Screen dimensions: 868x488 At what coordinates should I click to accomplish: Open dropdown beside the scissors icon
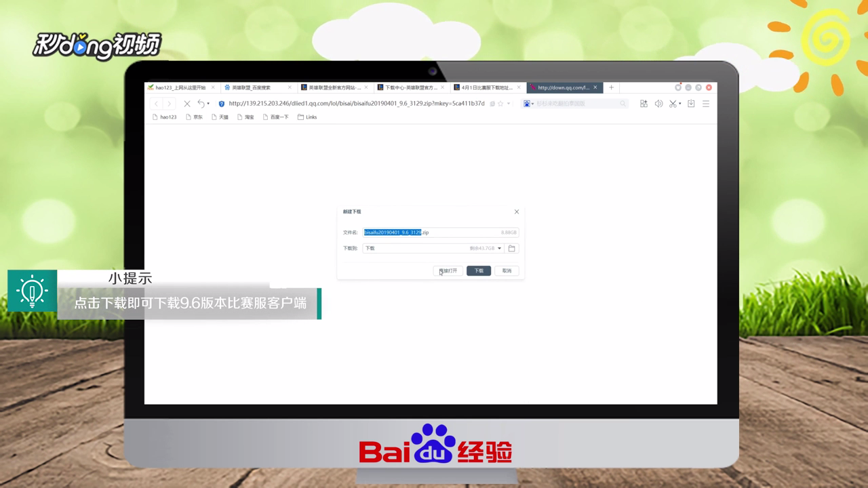pos(680,104)
